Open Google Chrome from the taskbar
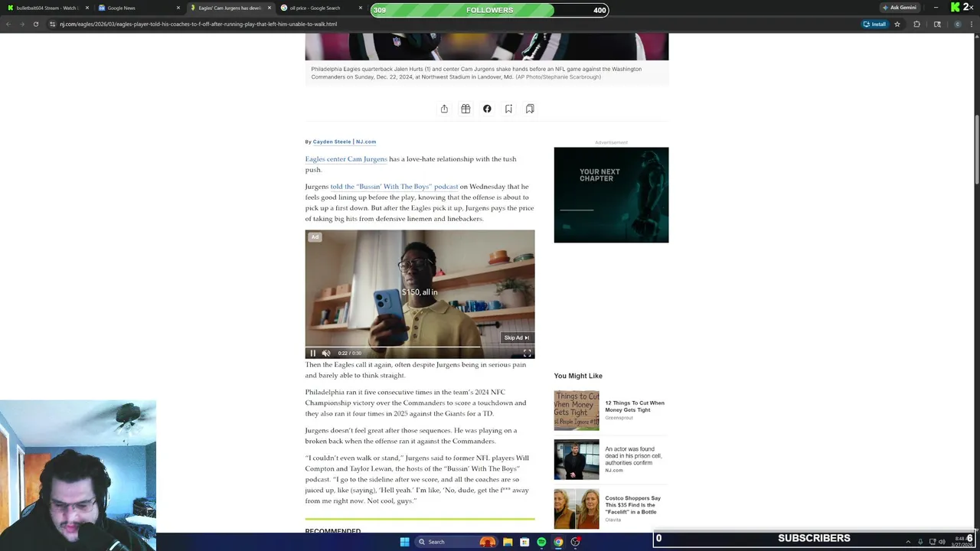The height and width of the screenshot is (551, 980). coord(558,542)
